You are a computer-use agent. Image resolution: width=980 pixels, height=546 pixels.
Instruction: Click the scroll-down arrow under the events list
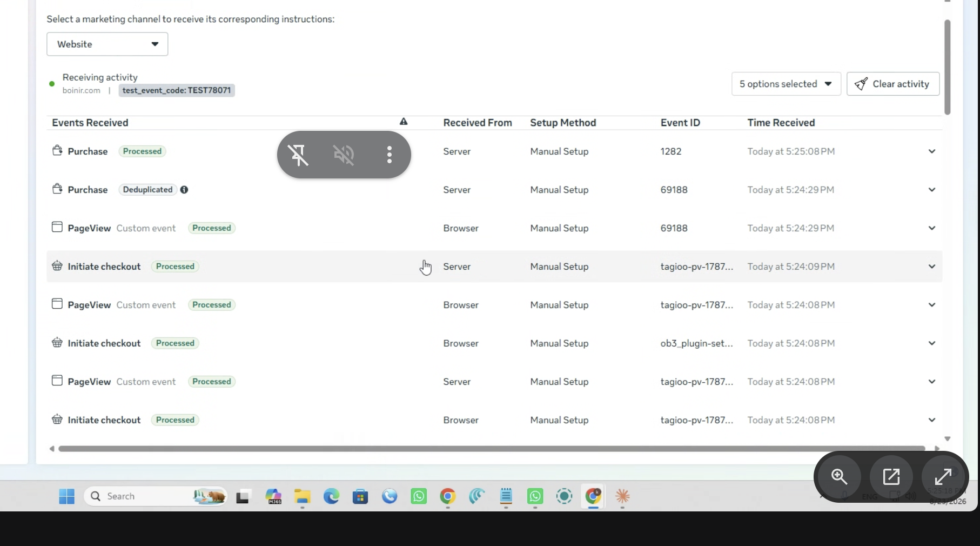tap(947, 439)
